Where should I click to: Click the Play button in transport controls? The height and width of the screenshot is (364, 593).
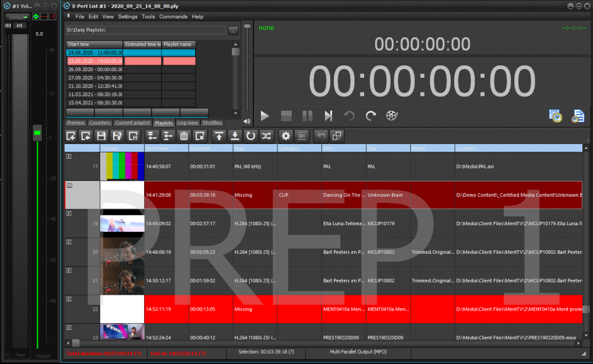click(x=264, y=116)
